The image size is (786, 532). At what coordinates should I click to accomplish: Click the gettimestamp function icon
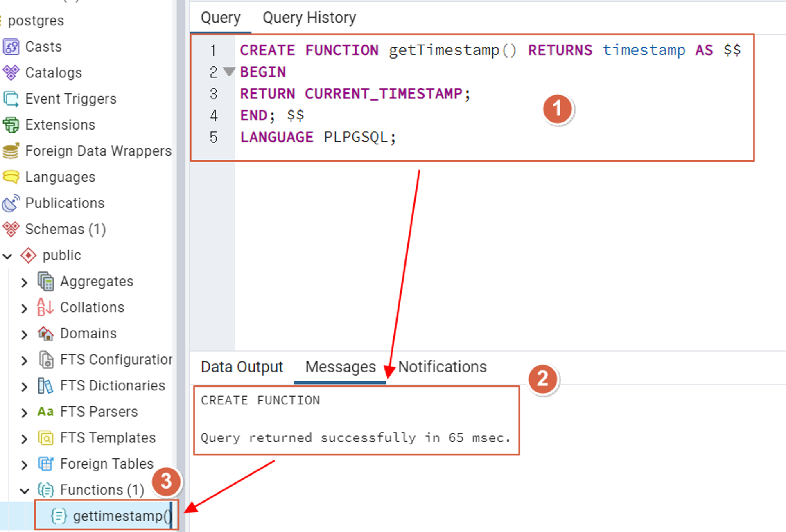59,516
